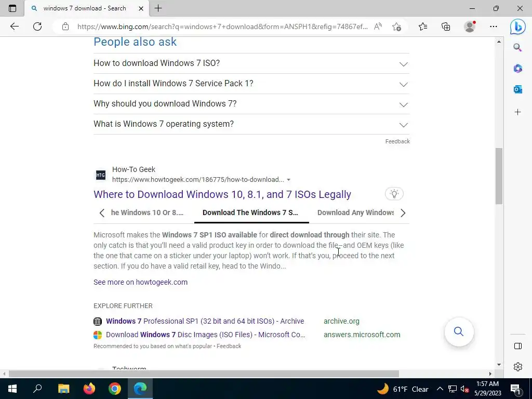
Task: Go back to previous page
Action: 14,26
